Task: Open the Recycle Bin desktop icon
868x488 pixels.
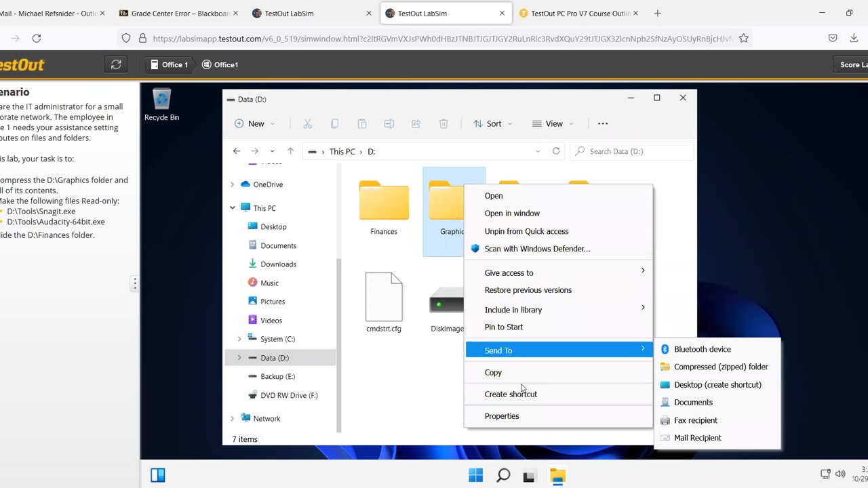Action: tap(161, 105)
